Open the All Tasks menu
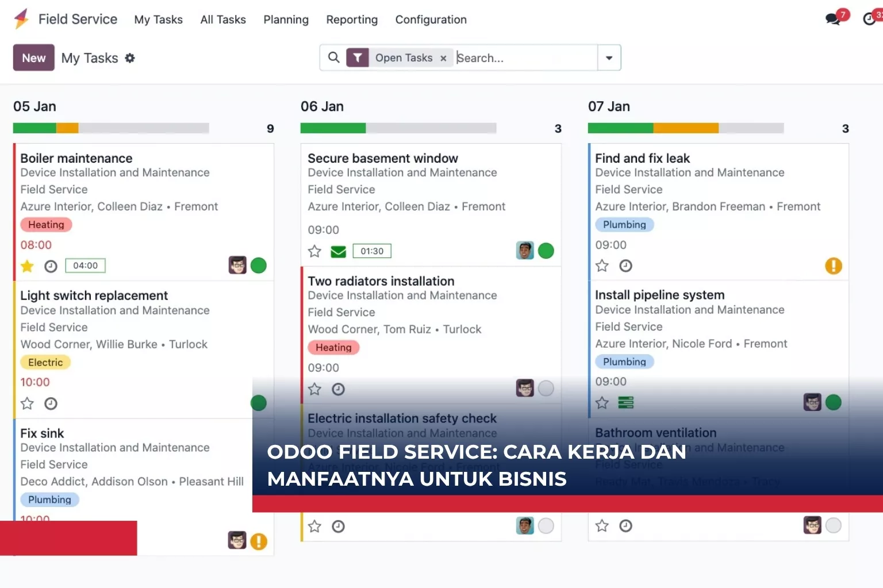 (223, 20)
